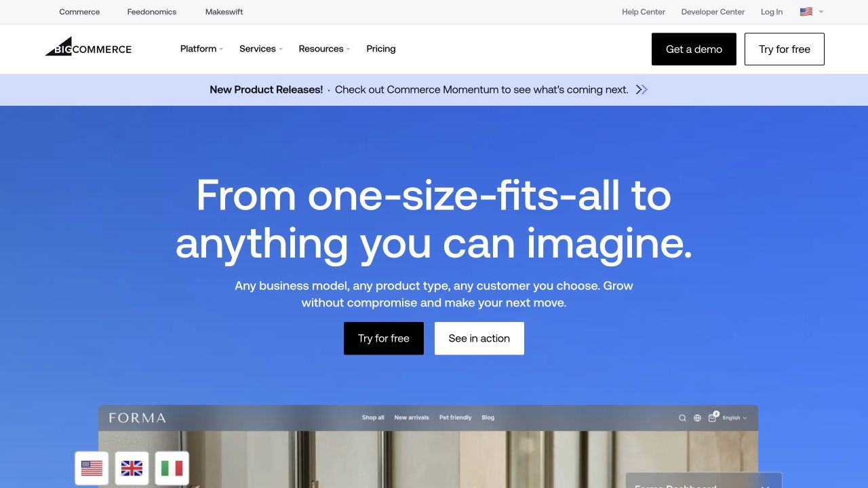Expand the Resources dropdown menu
The width and height of the screenshot is (868, 488).
(x=324, y=49)
